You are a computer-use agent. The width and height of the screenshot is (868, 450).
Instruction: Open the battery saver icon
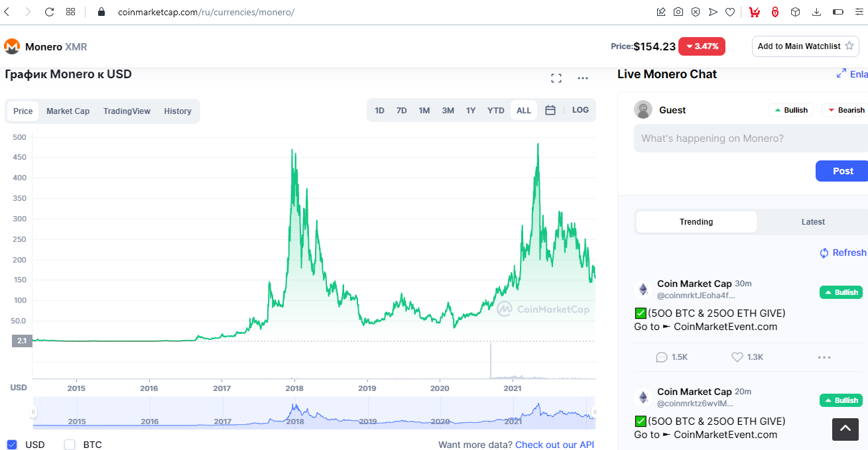(838, 12)
